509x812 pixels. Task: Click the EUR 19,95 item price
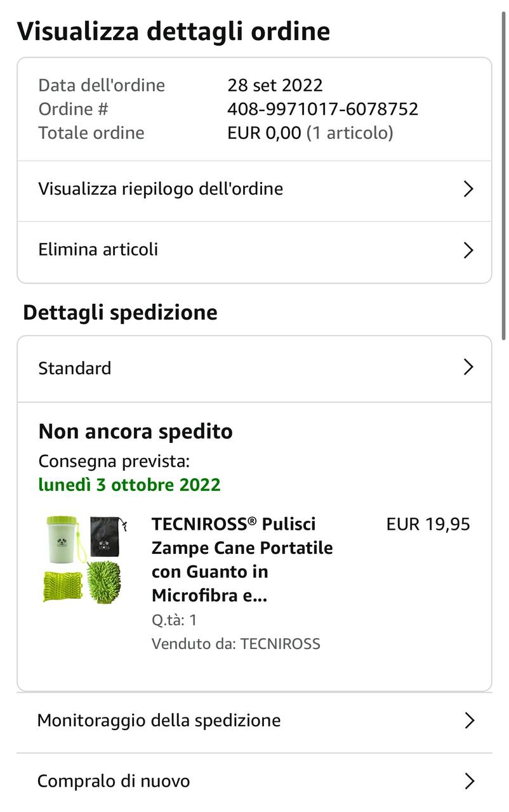pos(428,524)
